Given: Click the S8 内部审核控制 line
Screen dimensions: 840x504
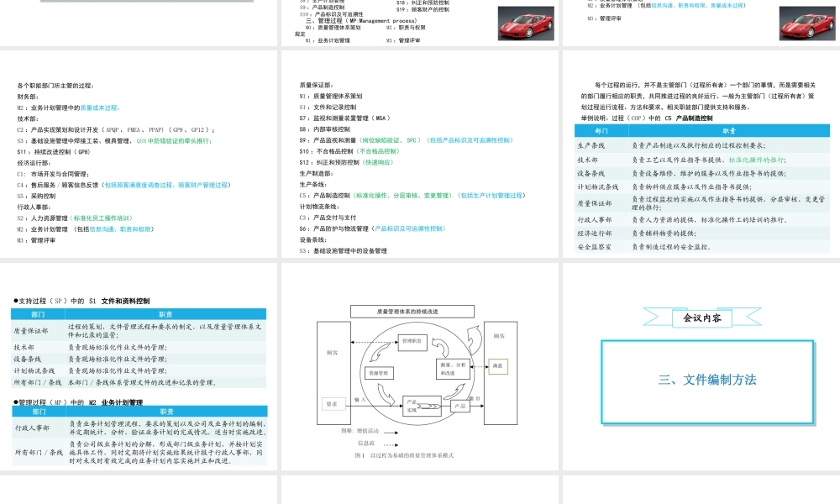Looking at the screenshot, I should (x=324, y=129).
